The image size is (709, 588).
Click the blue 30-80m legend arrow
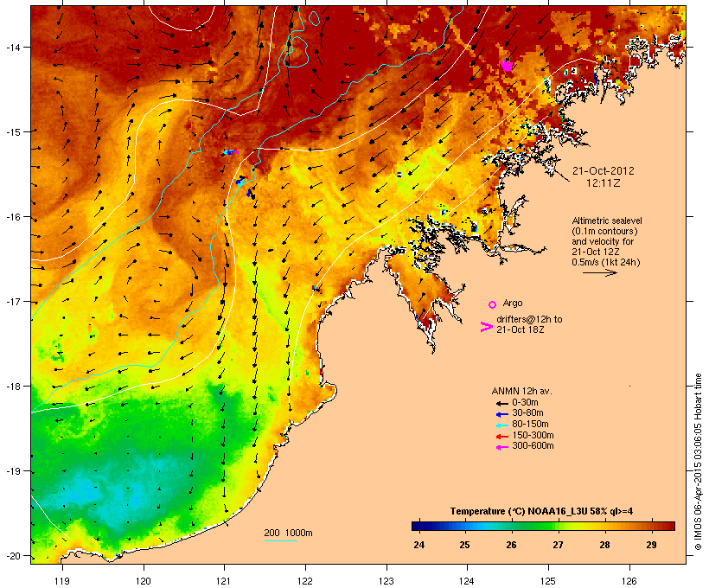(501, 414)
